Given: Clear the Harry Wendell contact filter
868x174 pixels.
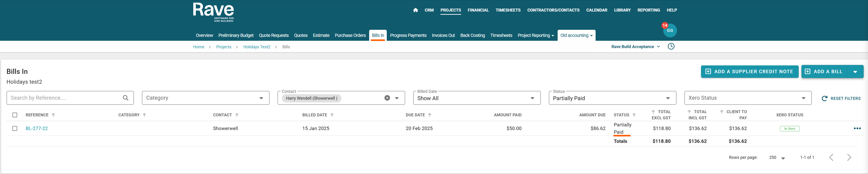Looking at the screenshot, I should (387, 98).
